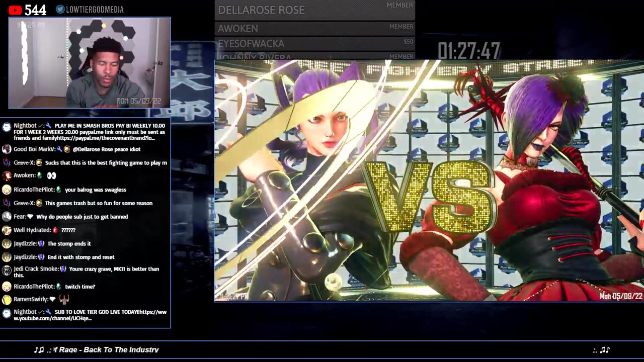The width and height of the screenshot is (644, 362).
Task: Click Awoken's chat avatar
Action: tap(7, 176)
